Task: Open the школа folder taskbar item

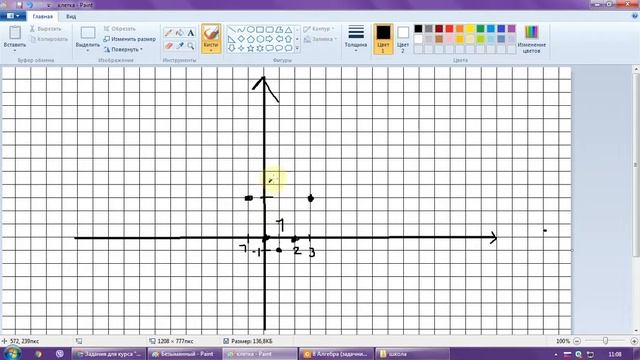Action: (412, 354)
